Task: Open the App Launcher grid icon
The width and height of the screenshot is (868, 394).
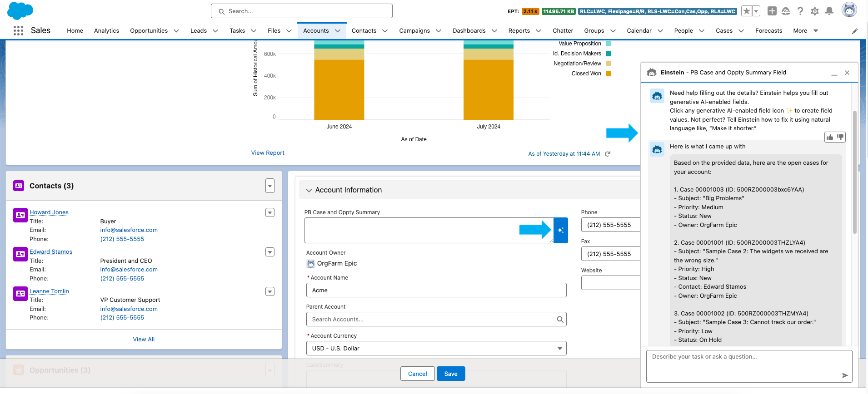Action: 18,30
